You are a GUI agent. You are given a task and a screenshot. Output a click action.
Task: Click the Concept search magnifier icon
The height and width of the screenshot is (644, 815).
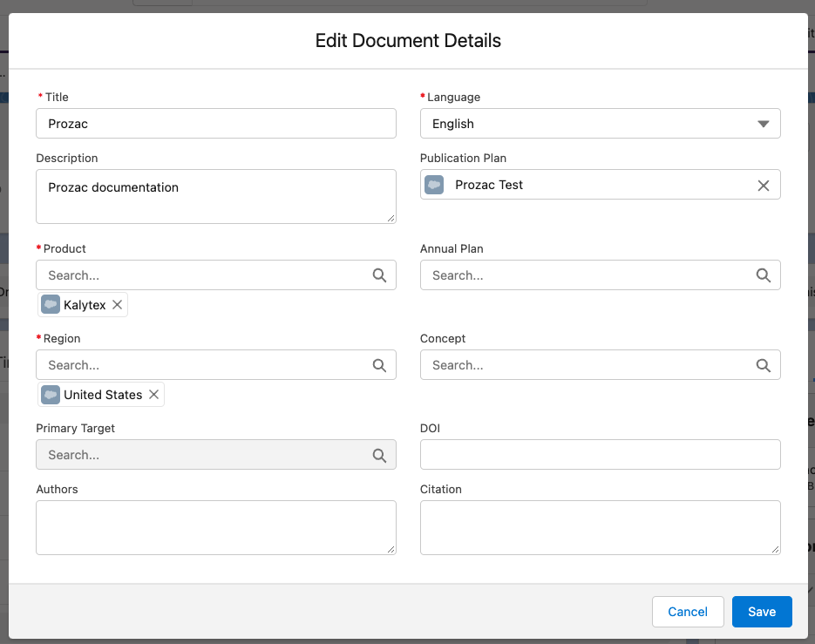pos(763,365)
